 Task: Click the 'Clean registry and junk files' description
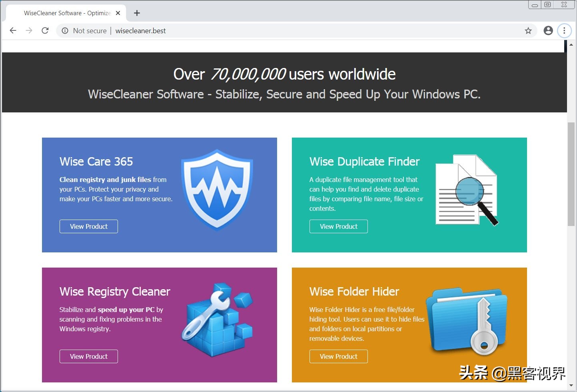pos(116,189)
